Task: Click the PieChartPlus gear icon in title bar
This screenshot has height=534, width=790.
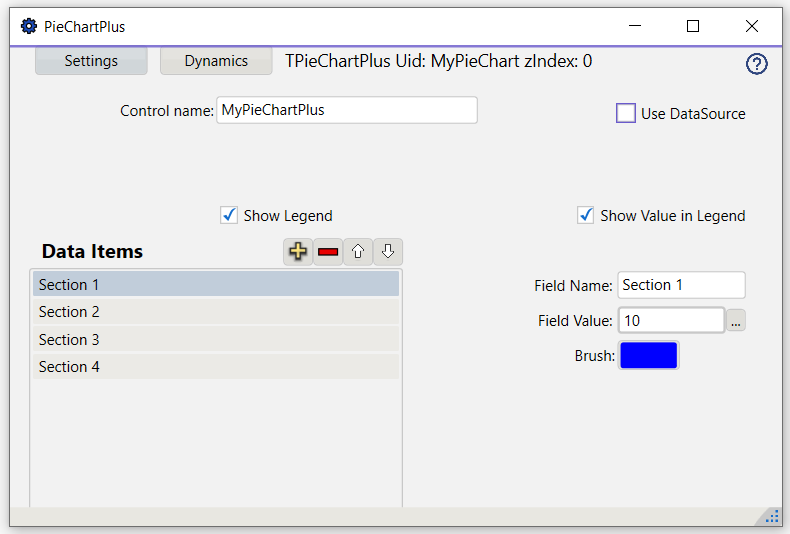Action: point(29,26)
